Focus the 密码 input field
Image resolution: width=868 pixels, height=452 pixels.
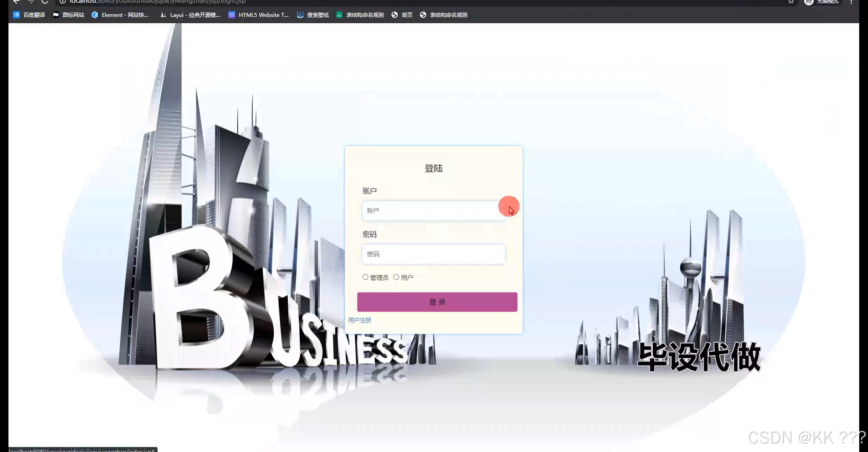click(433, 254)
